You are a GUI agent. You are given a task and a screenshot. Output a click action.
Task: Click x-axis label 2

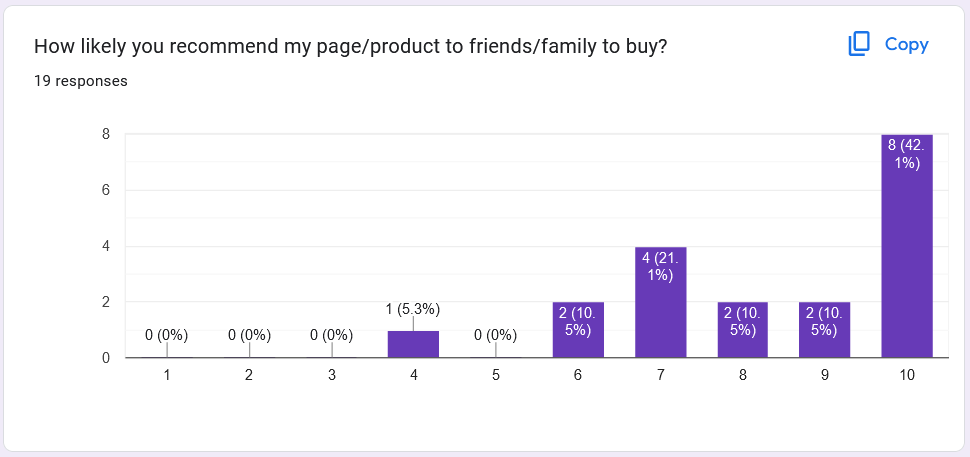(249, 375)
